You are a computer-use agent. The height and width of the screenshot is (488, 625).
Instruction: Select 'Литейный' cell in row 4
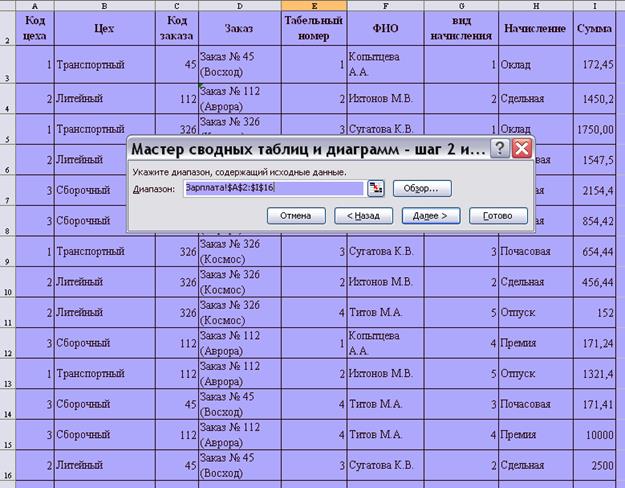tap(104, 99)
